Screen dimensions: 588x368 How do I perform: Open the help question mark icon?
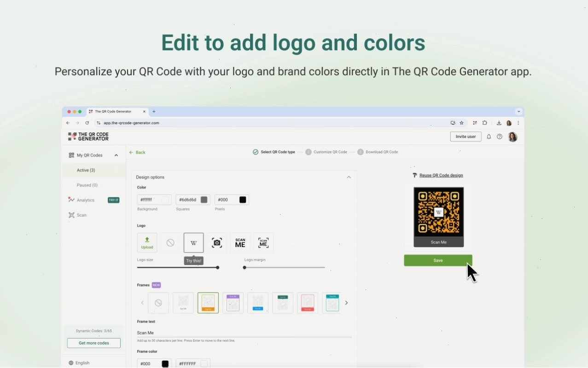click(x=500, y=137)
